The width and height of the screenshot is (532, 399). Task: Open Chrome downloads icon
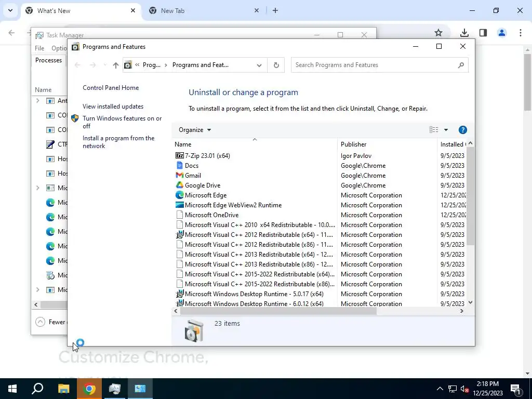point(464,33)
